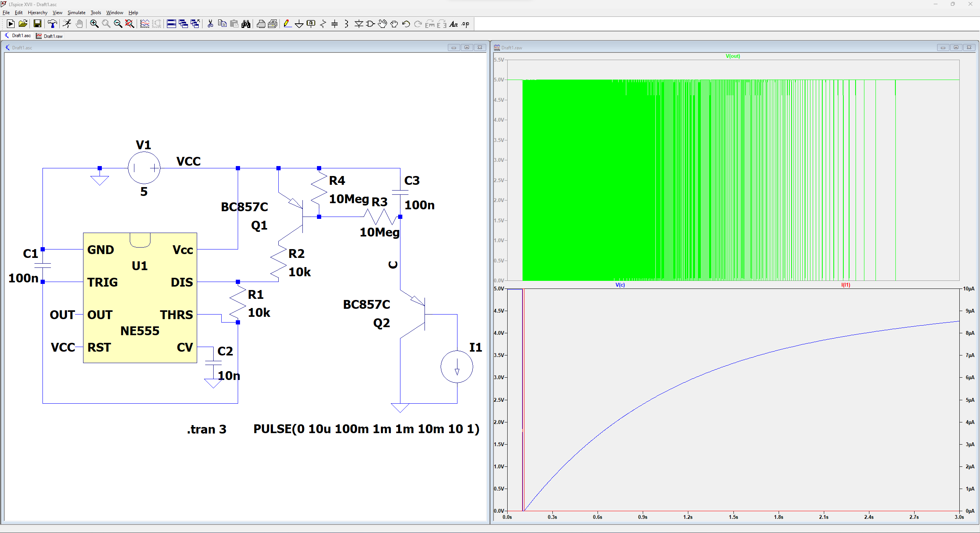Image resolution: width=980 pixels, height=533 pixels.
Task: Open the Edit menu
Action: (x=19, y=13)
